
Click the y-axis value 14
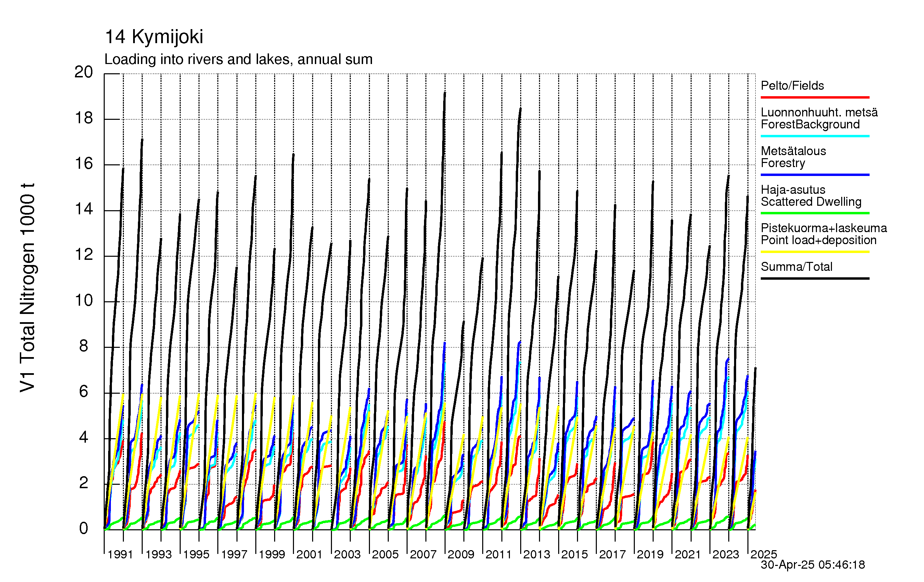click(84, 209)
